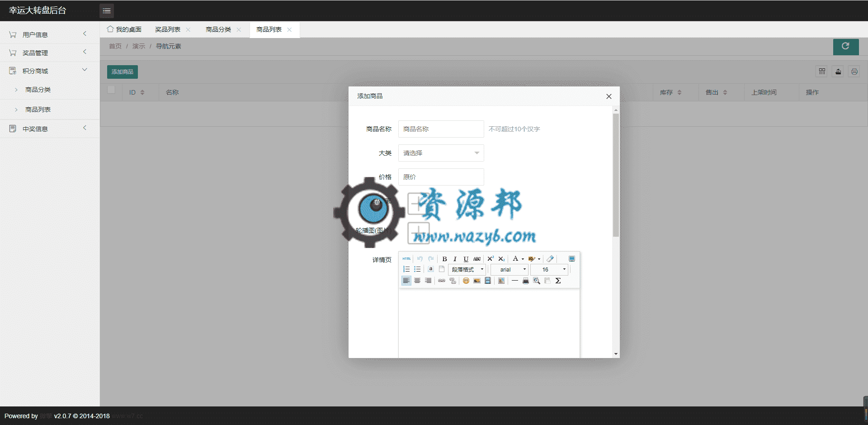The width and height of the screenshot is (868, 425).
Task: Switch to the 奖品列表 tab
Action: (x=168, y=29)
